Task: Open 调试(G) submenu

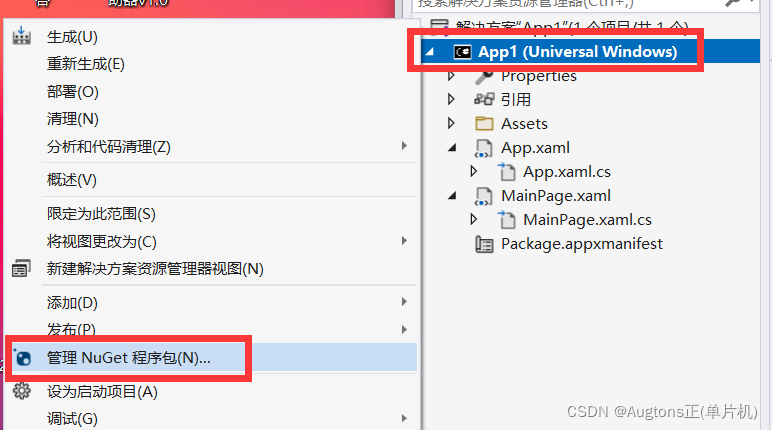Action: pyautogui.click(x=72, y=419)
